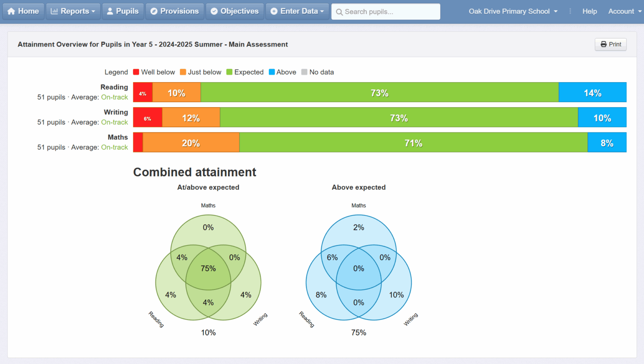Click the Provisions compass icon
The width and height of the screenshot is (644, 364).
coord(154,11)
